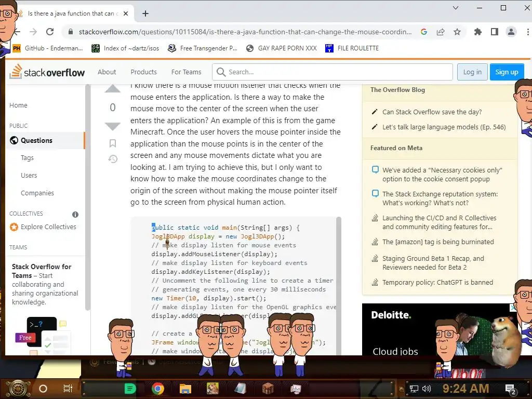The height and width of the screenshot is (399, 532).
Task: Read 'Can Stack Overflow save the day?' post
Action: (x=432, y=112)
